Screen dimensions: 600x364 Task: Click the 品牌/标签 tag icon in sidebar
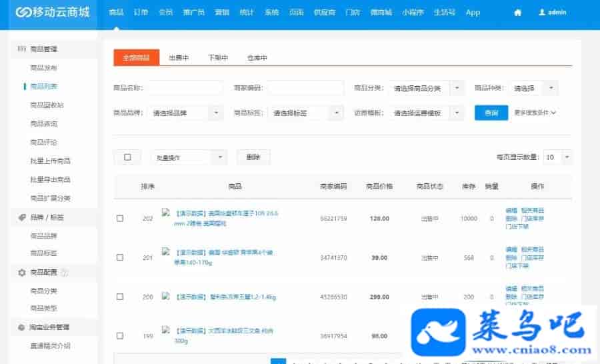tap(21, 217)
